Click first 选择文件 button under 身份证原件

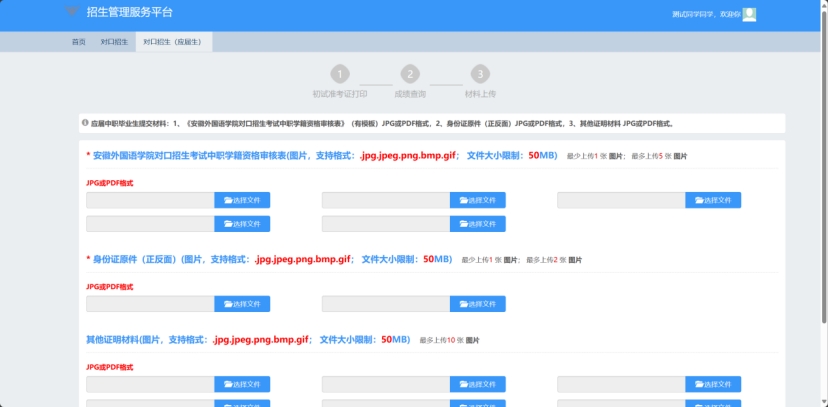point(242,304)
